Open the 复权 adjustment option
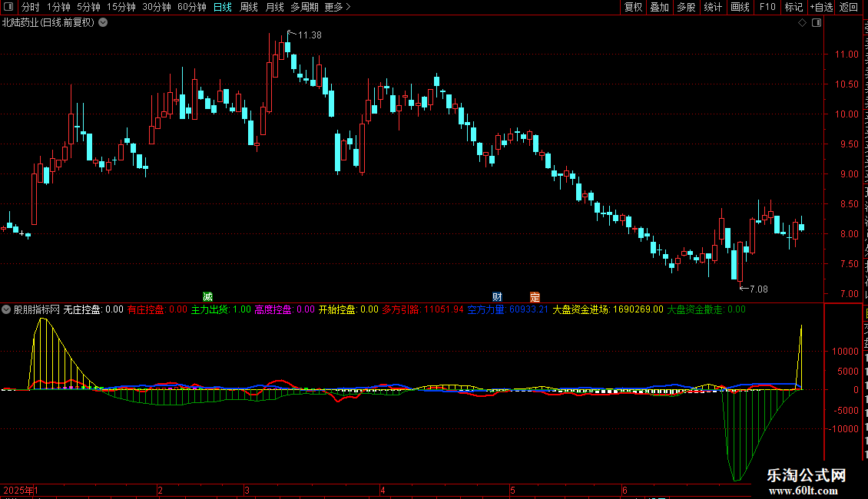 [x=633, y=7]
